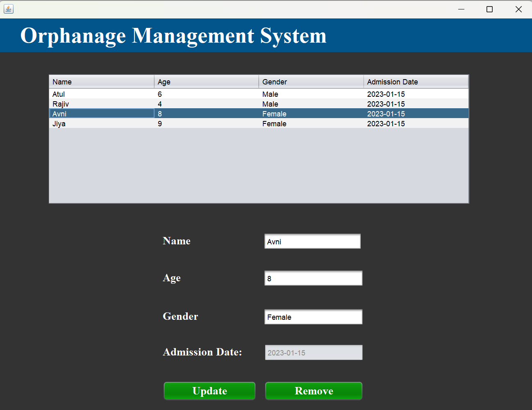Sort the table by the Gender column

pos(311,82)
